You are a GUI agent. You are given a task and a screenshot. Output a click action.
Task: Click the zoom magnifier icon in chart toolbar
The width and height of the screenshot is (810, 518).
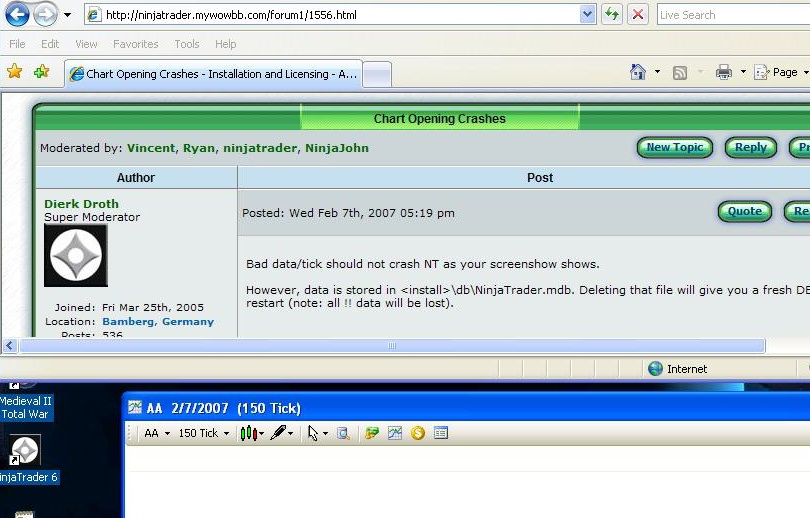coord(344,433)
